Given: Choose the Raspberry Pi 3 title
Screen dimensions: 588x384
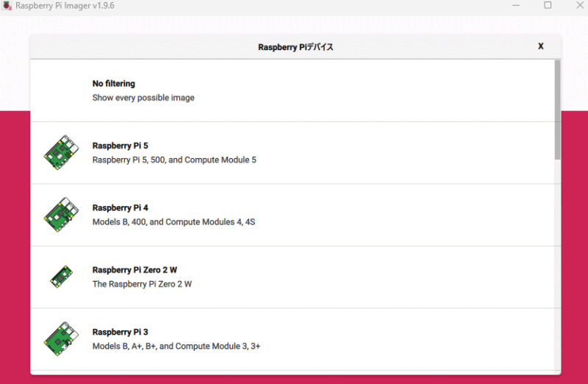Looking at the screenshot, I should (120, 332).
